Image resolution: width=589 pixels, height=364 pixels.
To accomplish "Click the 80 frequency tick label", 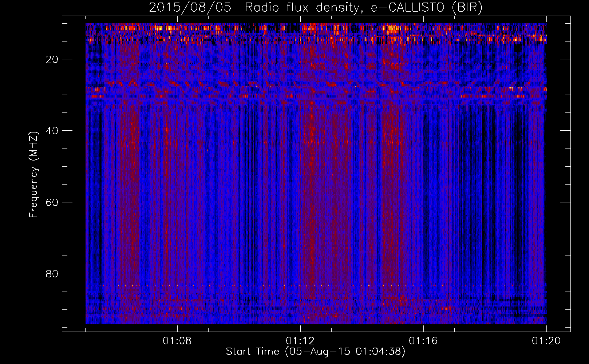I will [52, 274].
